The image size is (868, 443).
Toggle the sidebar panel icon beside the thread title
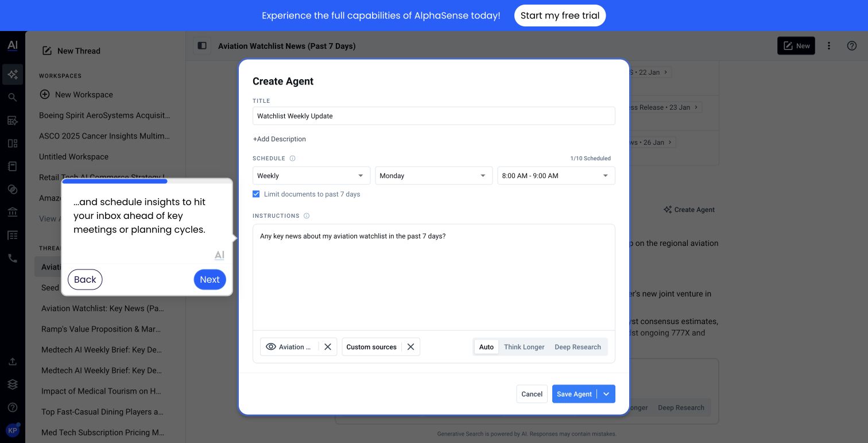[202, 46]
